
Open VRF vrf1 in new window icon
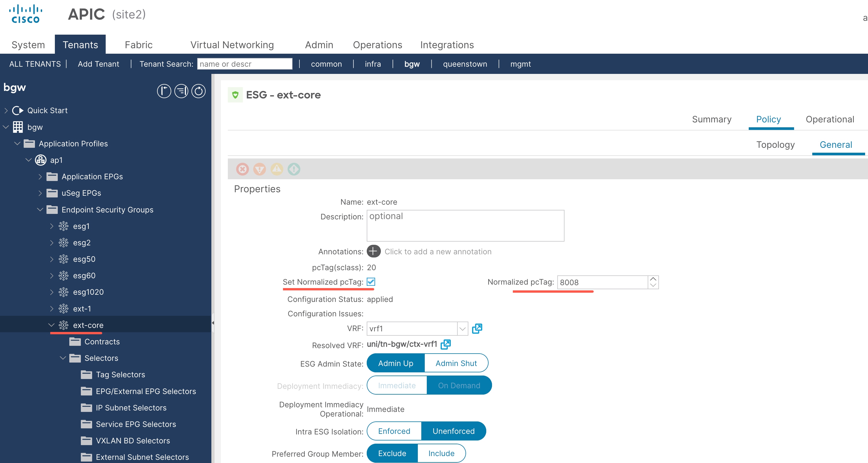[x=477, y=328]
